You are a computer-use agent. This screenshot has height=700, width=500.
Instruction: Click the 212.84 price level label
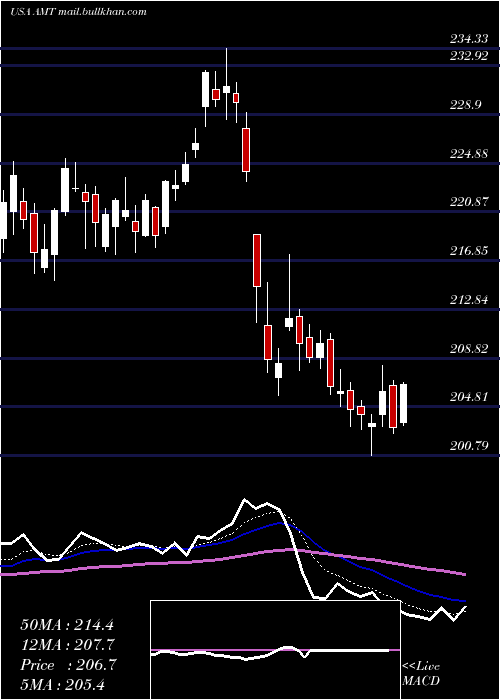[x=469, y=300]
